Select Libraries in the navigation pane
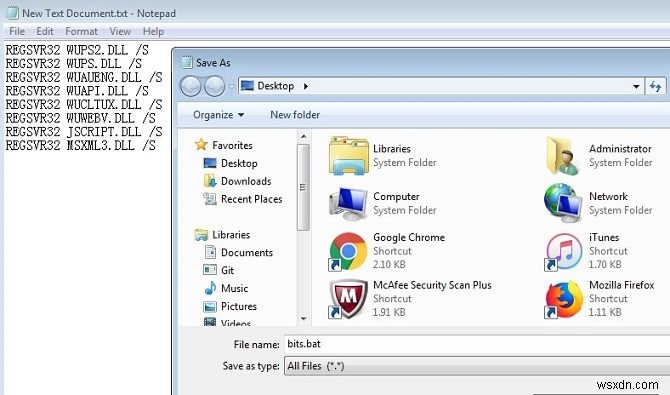The image size is (670, 395). coord(231,235)
